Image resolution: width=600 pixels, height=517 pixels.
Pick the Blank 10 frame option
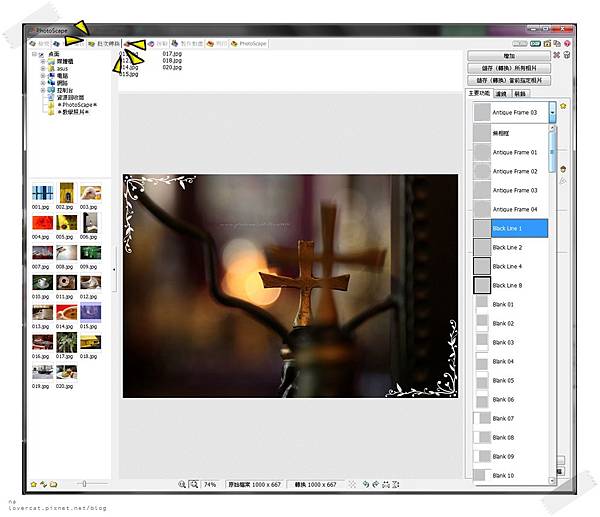(510, 475)
